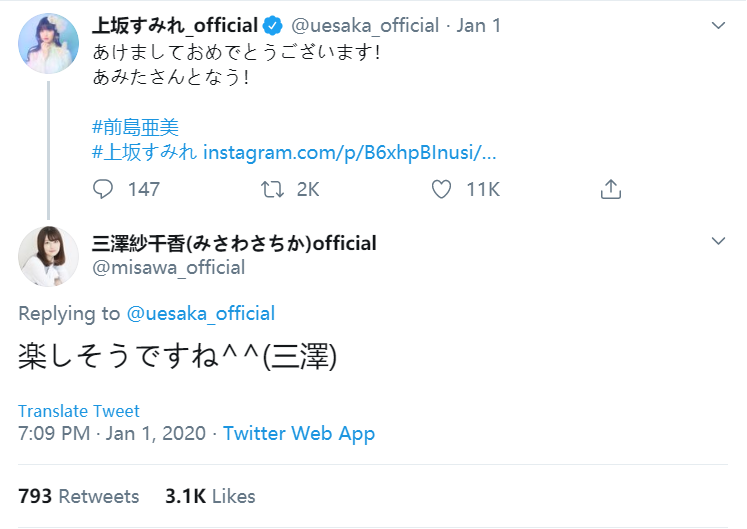Screen dimensions: 747x529
Task: View the 793 Retweets list
Action: (79, 496)
